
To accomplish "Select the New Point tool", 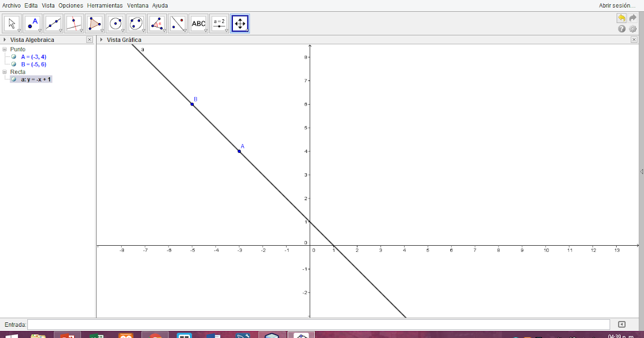I will point(32,21).
